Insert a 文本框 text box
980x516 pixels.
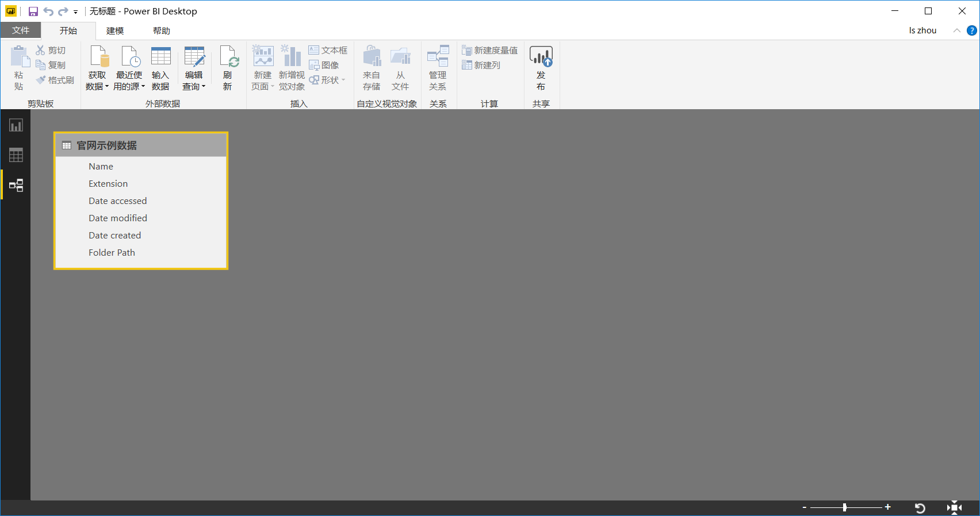pos(328,51)
